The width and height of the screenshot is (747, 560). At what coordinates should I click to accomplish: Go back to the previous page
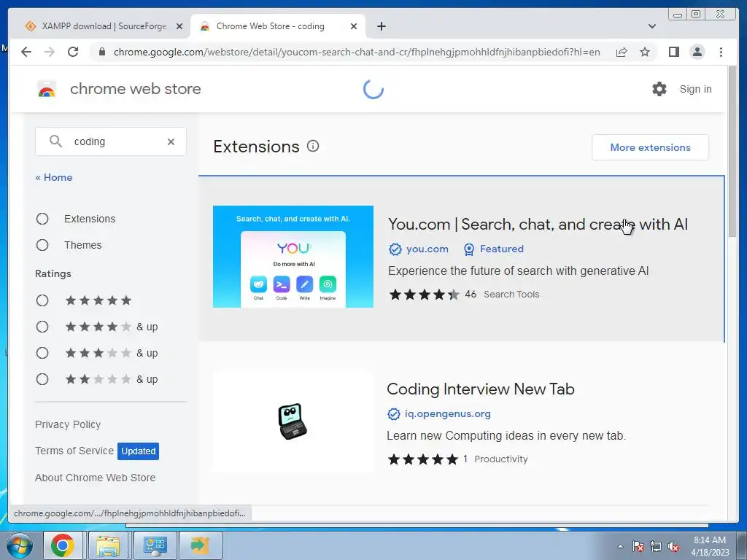(x=26, y=52)
